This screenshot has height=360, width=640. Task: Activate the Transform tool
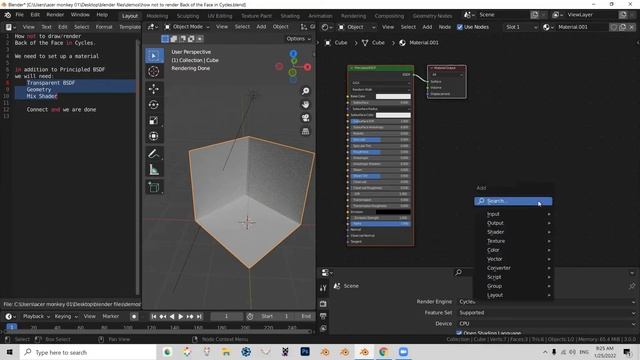tap(154, 136)
